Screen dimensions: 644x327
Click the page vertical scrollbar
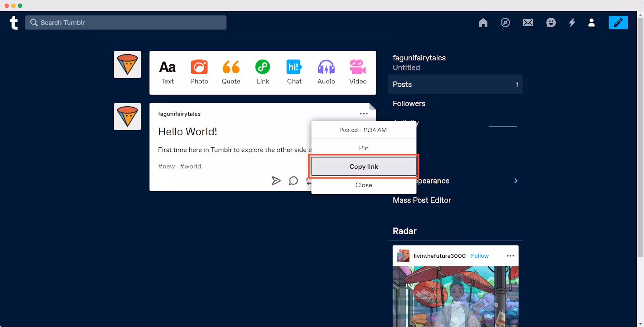(x=640, y=137)
